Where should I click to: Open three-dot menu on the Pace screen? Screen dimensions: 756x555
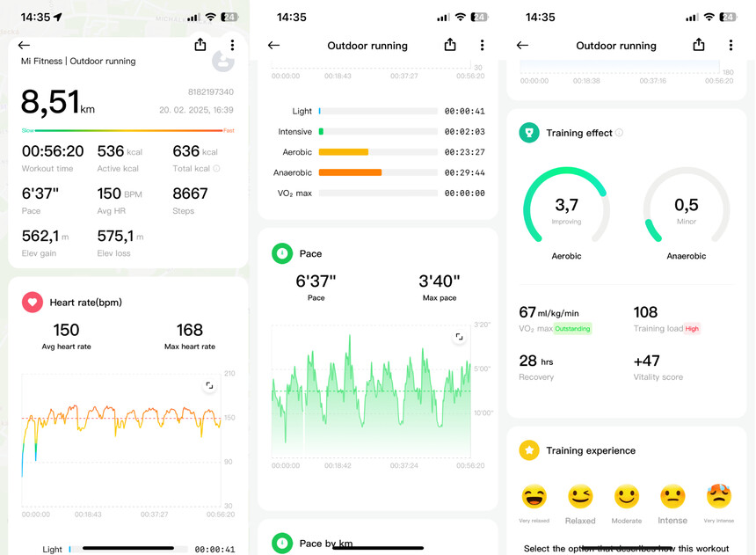(x=482, y=45)
